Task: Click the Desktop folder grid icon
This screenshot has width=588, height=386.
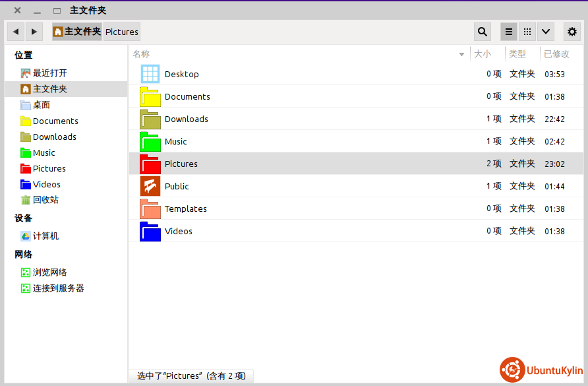Action: [150, 74]
